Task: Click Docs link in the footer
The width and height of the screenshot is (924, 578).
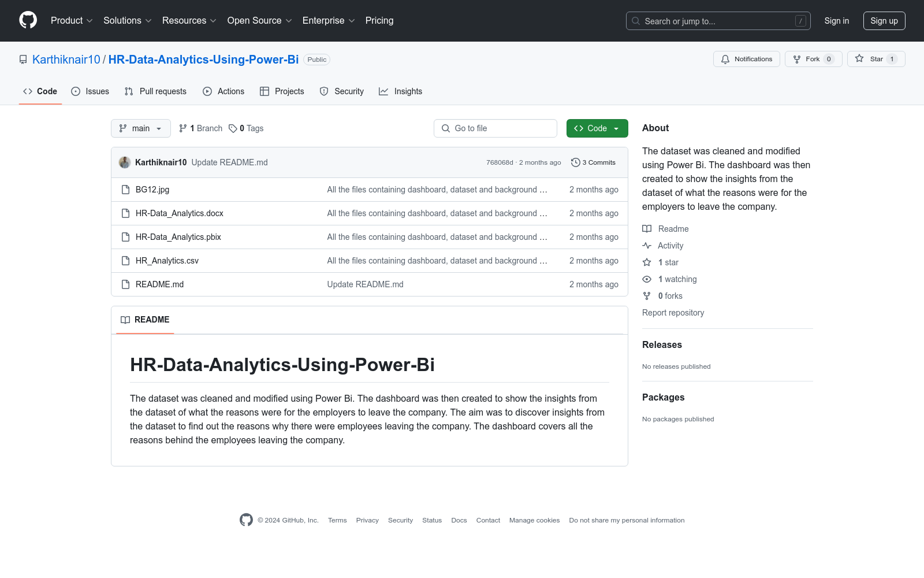Action: coord(459,520)
